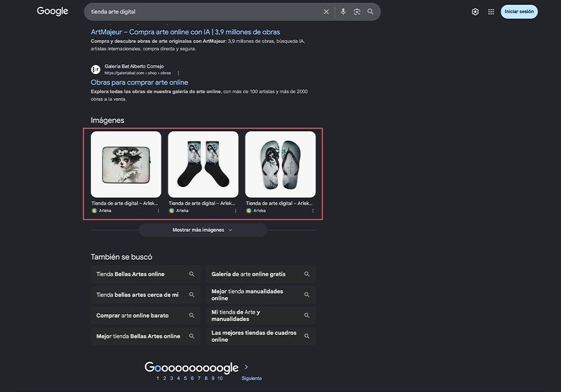
Task: Go to results page 9
Action: 213,378
